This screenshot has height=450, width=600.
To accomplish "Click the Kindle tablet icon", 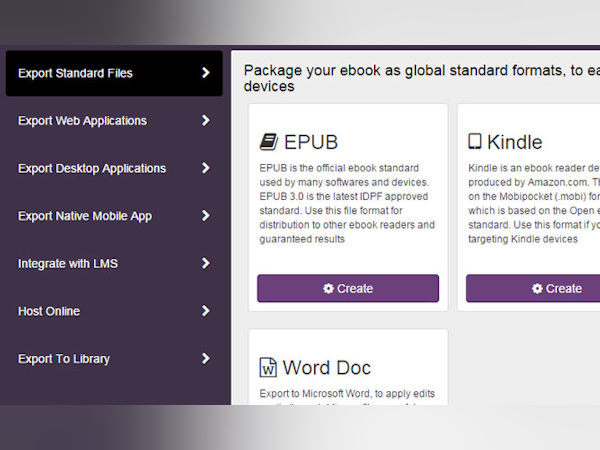I will [x=475, y=141].
